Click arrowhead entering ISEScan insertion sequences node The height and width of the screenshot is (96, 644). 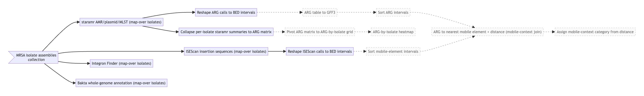coord(182,51)
